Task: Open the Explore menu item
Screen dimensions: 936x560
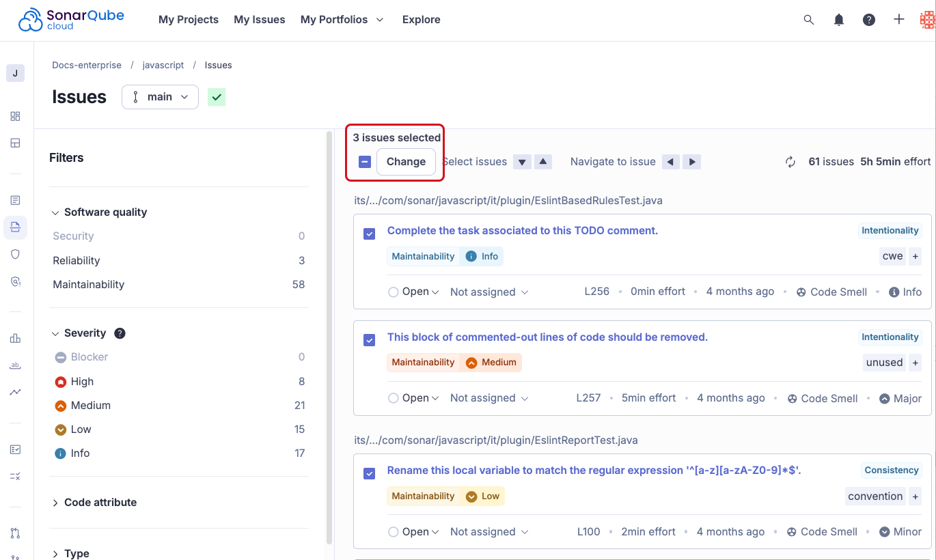Action: pyautogui.click(x=422, y=20)
